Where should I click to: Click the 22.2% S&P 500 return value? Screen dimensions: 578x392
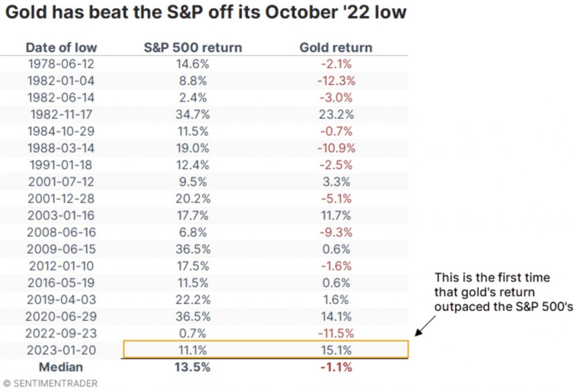click(x=193, y=299)
